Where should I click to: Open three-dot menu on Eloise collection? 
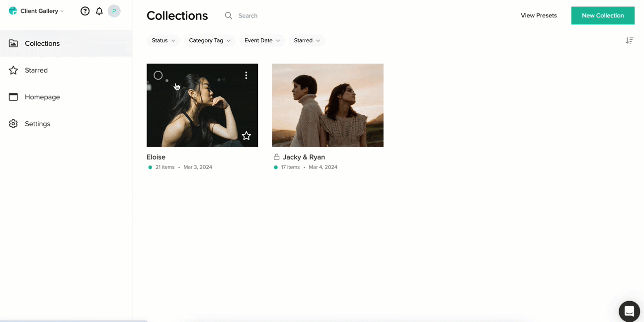tap(246, 75)
